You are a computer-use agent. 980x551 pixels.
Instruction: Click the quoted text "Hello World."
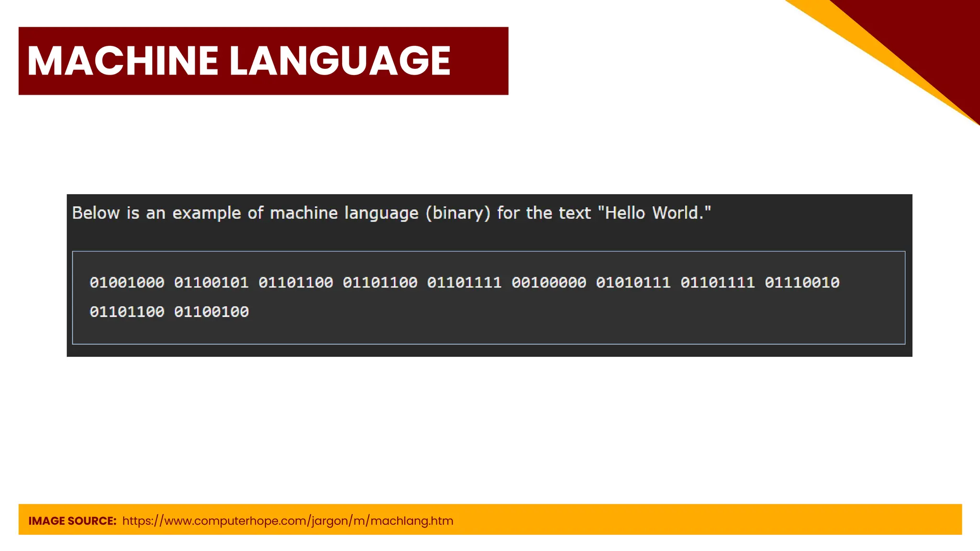pyautogui.click(x=654, y=212)
